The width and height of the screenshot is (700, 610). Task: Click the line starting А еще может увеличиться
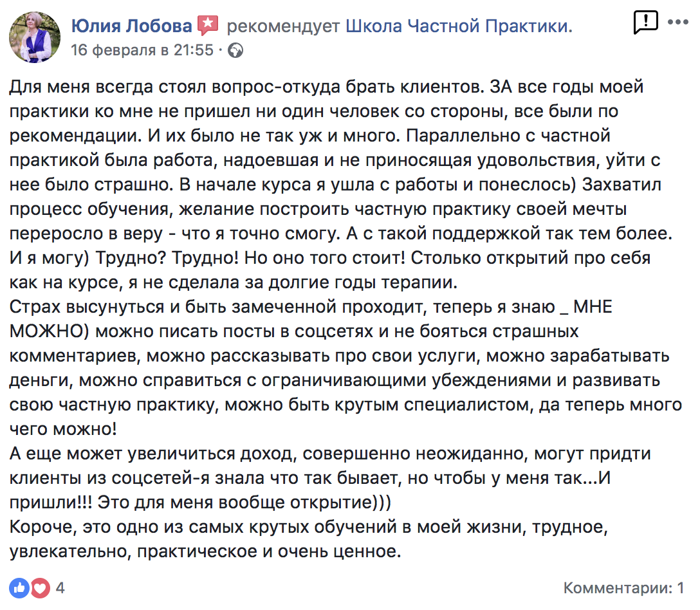tap(330, 454)
